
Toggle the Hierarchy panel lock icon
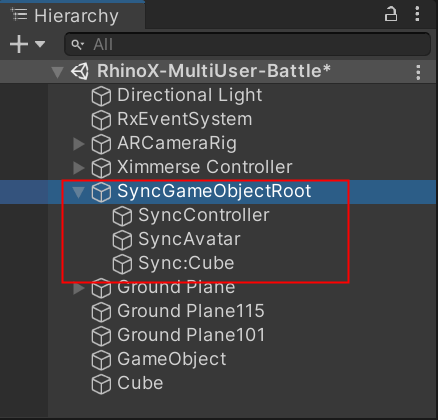click(391, 14)
